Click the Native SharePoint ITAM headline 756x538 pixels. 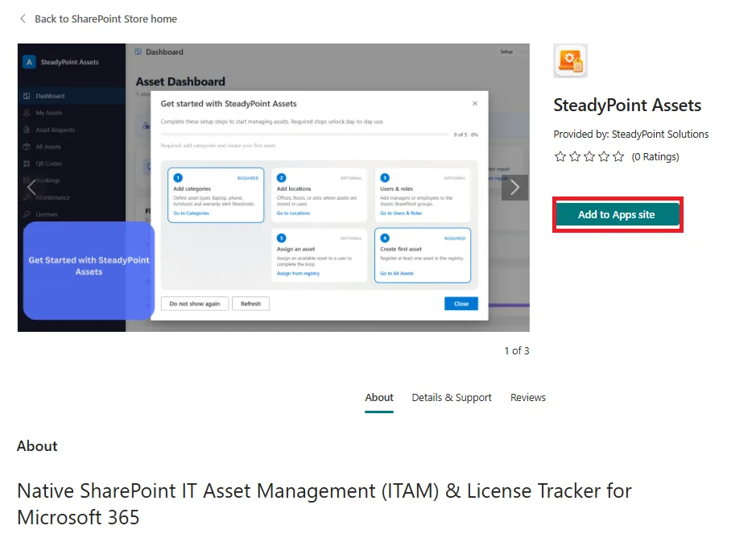point(324,503)
